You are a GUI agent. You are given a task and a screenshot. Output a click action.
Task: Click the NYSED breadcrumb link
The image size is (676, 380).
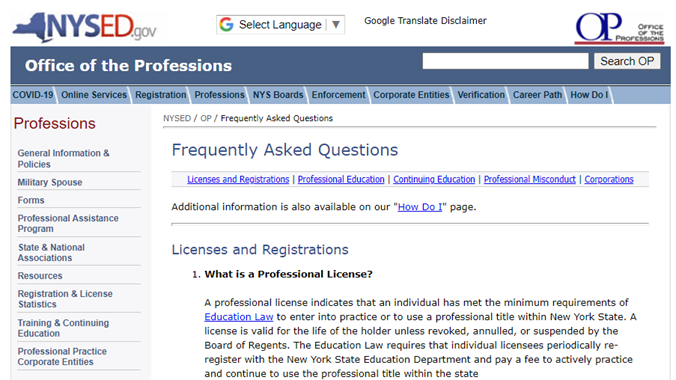click(177, 118)
